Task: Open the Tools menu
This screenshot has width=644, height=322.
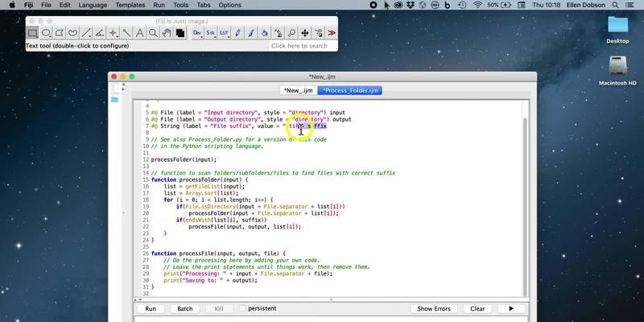Action: click(180, 5)
